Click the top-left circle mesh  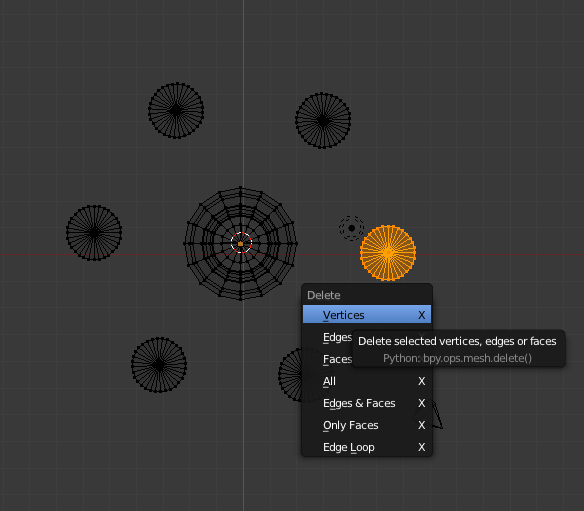click(x=176, y=111)
